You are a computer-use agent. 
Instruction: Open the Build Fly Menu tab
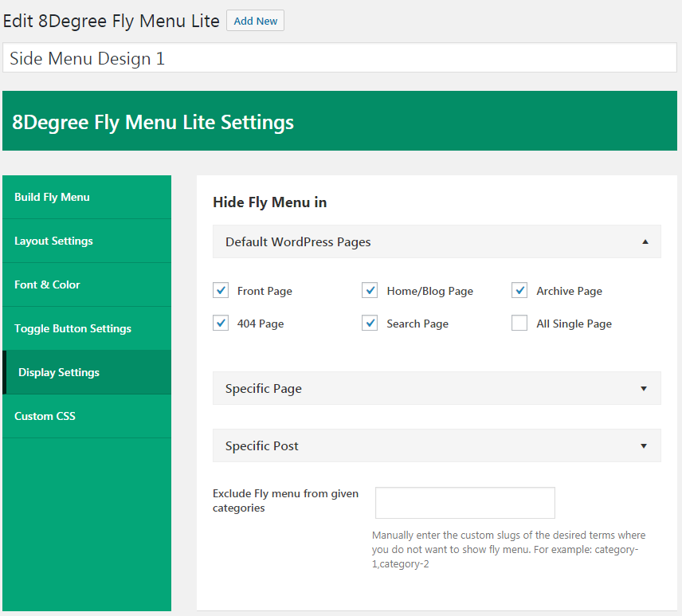(x=87, y=197)
